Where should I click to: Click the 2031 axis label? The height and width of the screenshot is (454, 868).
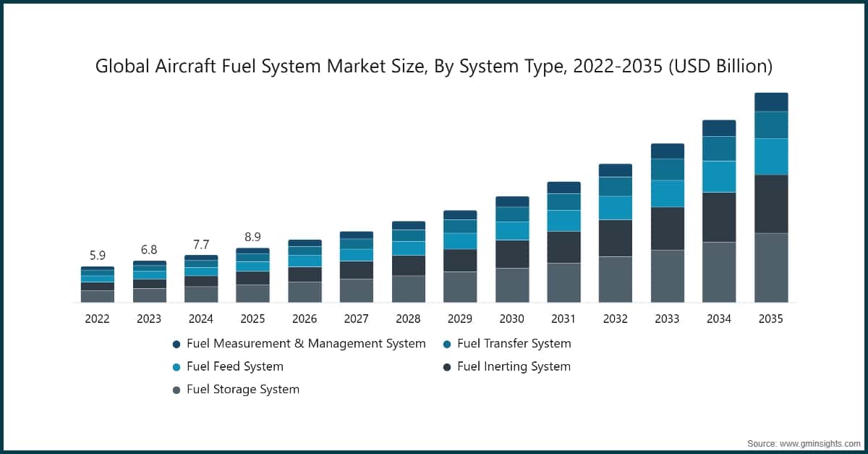point(563,319)
